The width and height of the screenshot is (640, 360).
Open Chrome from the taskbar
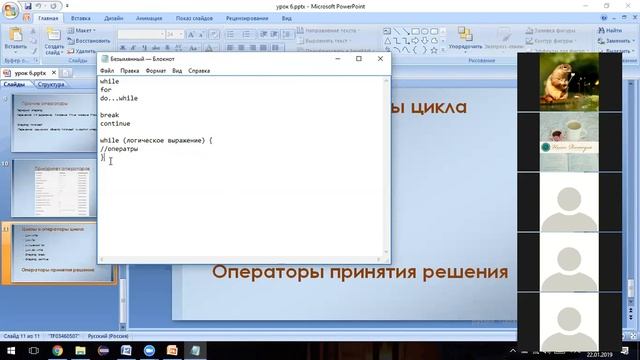click(x=58, y=351)
